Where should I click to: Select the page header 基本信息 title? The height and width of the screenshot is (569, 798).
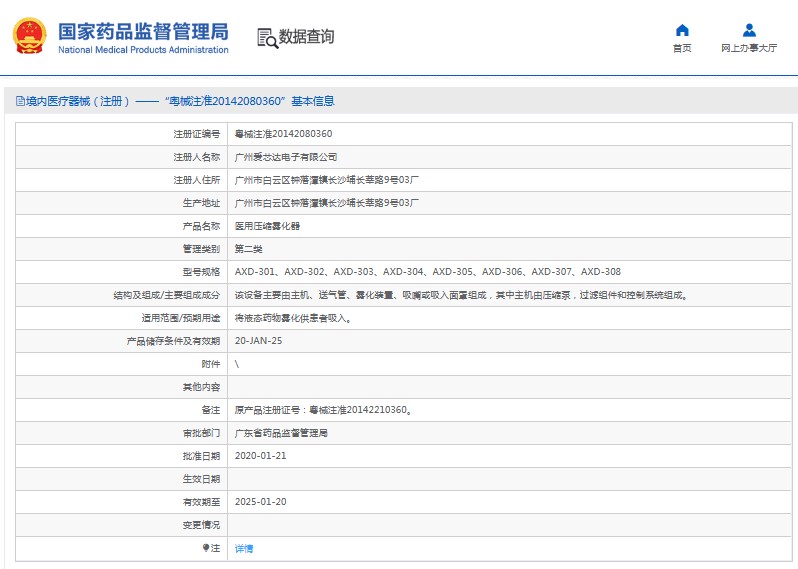pos(312,101)
